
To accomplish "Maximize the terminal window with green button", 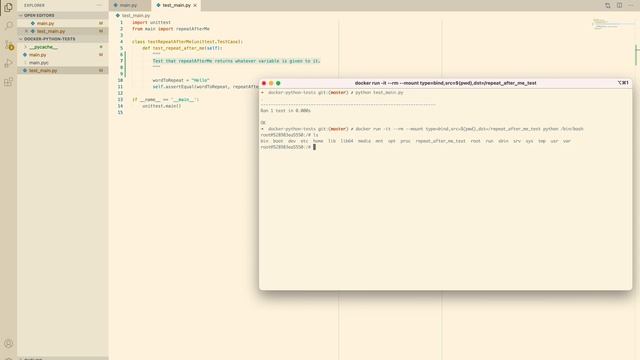I will point(278,83).
